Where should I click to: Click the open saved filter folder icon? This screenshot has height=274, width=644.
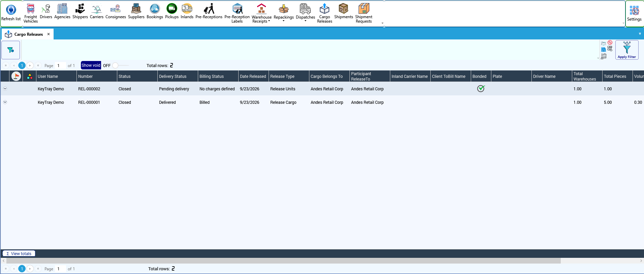(604, 43)
